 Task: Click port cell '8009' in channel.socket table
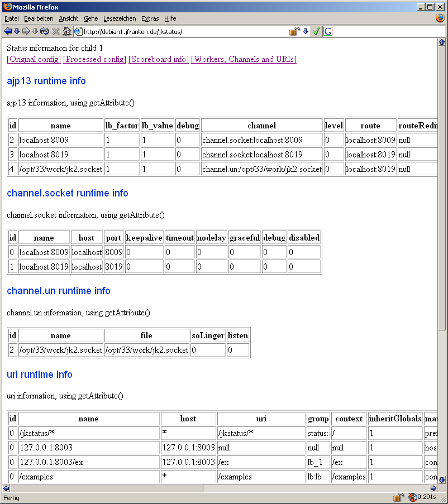coord(114,252)
